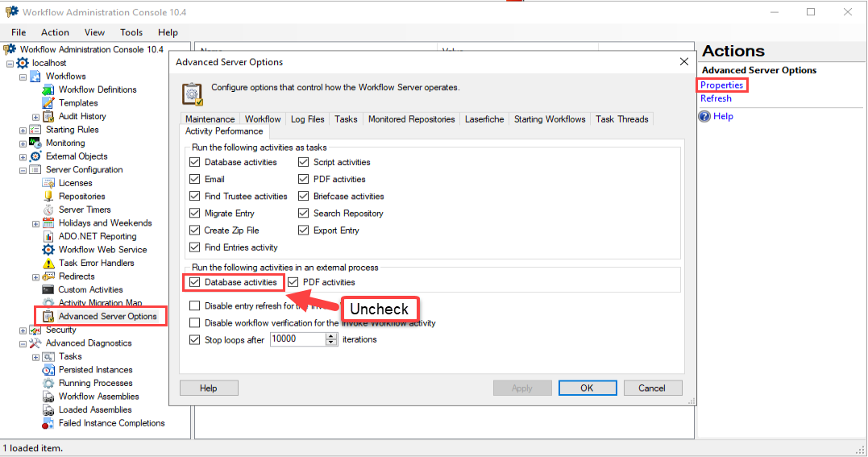This screenshot has height=457, width=868.
Task: Click the dialog Help button
Action: click(209, 388)
